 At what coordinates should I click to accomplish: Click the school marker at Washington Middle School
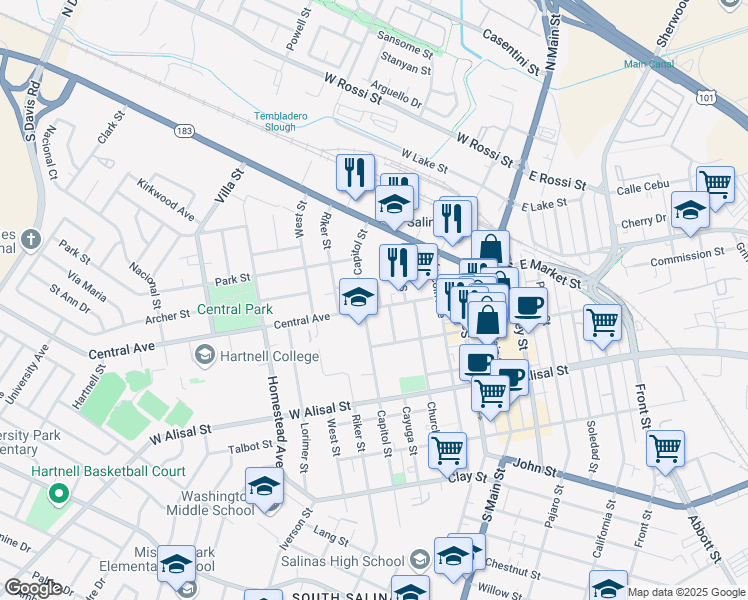(x=265, y=486)
